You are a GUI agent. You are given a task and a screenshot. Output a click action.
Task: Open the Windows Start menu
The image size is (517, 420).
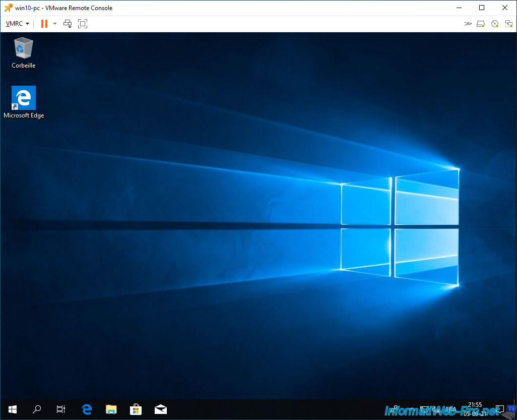point(13,409)
